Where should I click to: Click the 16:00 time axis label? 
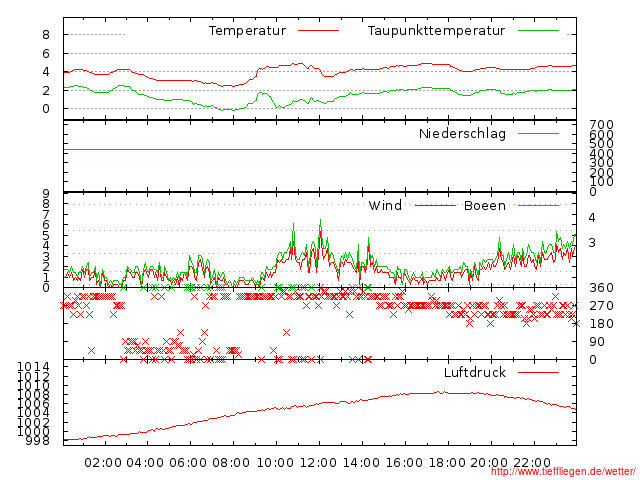click(x=404, y=463)
